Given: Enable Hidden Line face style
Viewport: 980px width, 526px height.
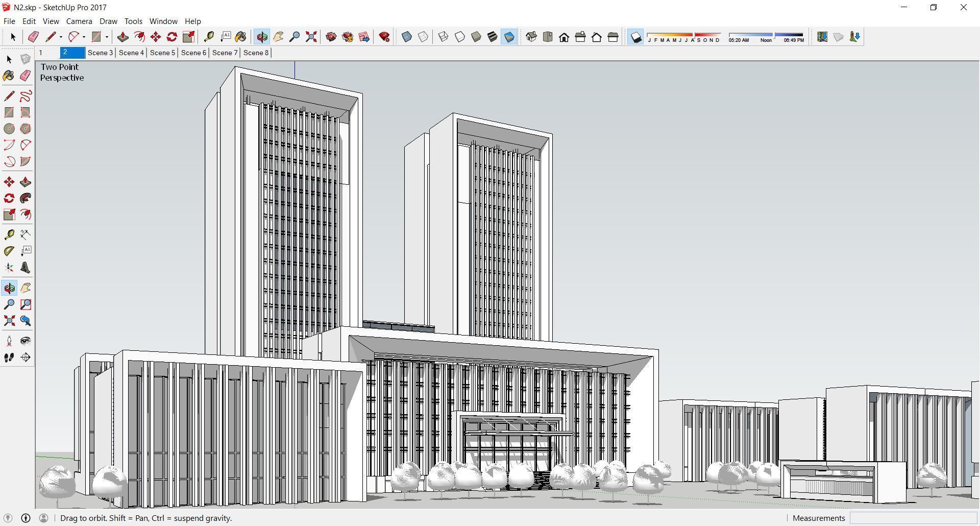Looking at the screenshot, I should [x=460, y=37].
